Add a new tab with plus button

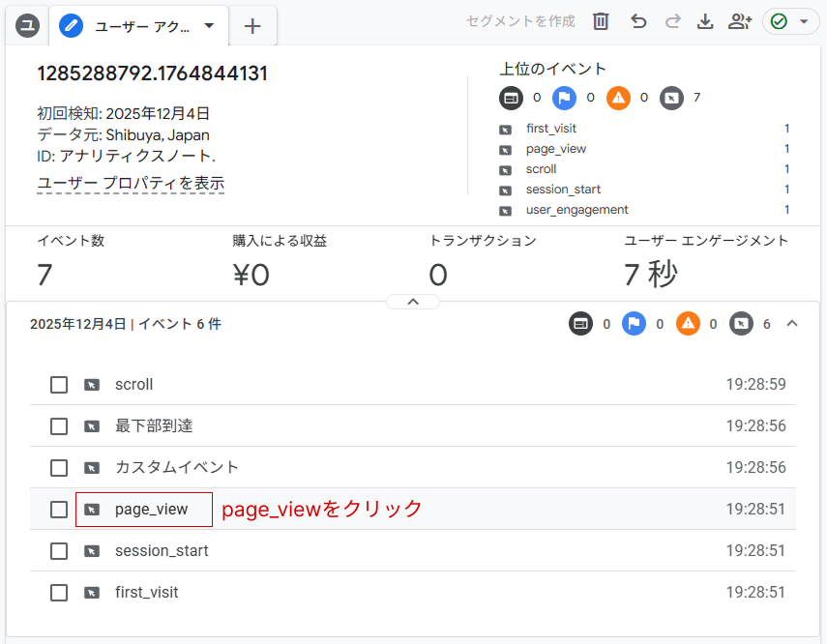coord(252,26)
